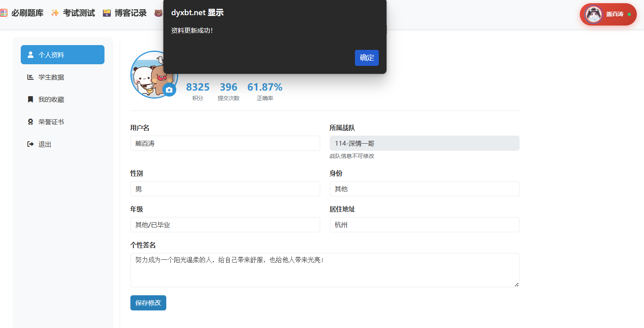Click the sparkle icon beside 考试测试
The height and width of the screenshot is (328, 644).
55,13
